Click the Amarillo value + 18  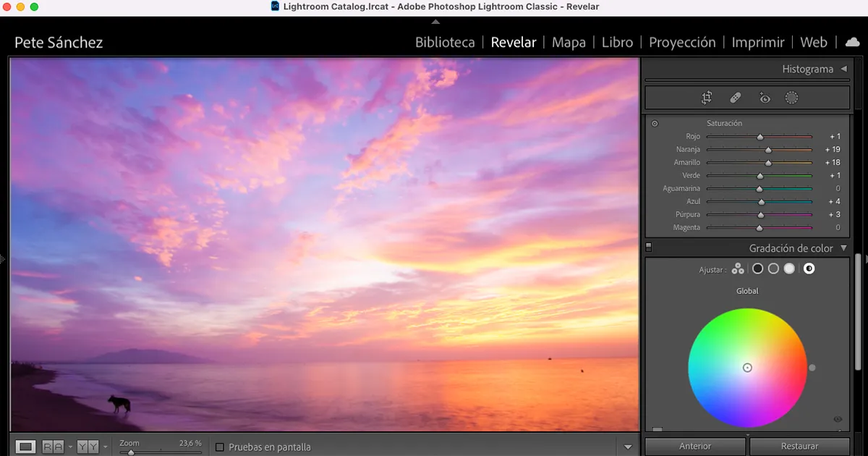[832, 163]
